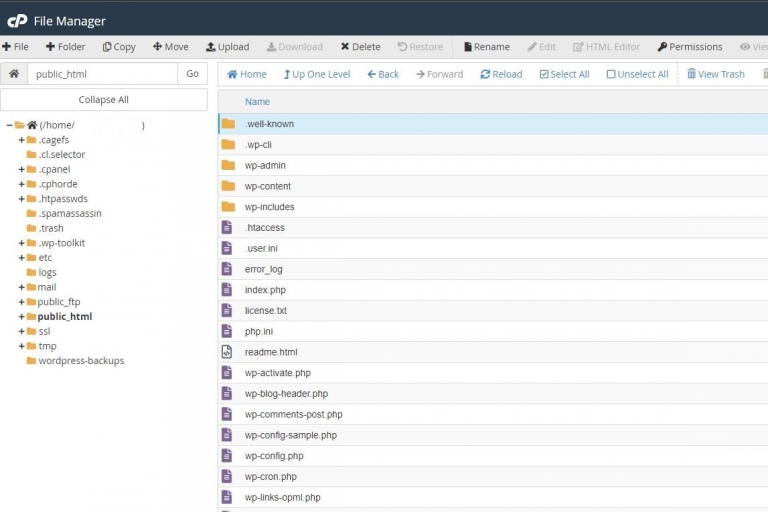
Task: Click Unselect All
Action: pos(638,74)
